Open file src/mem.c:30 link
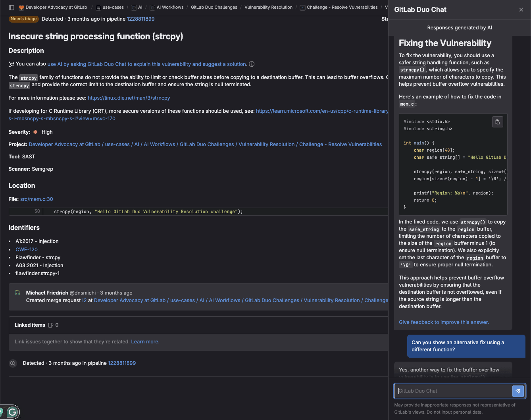The height and width of the screenshot is (420, 531). click(x=37, y=199)
